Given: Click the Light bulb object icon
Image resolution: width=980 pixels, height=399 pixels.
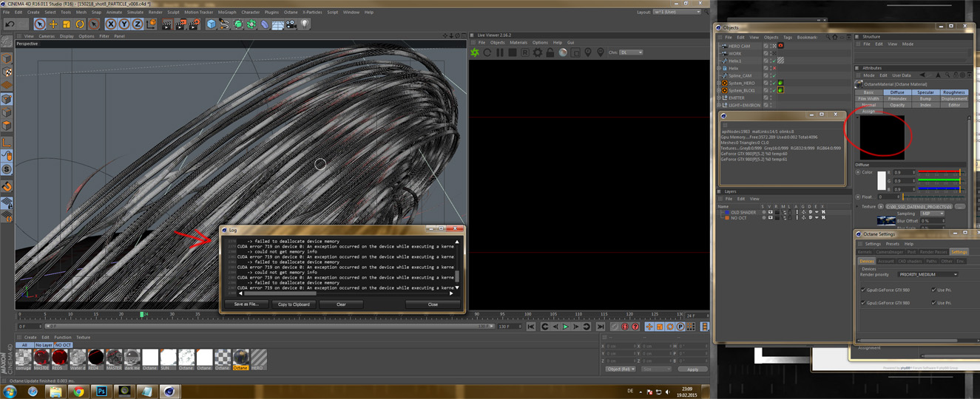Looking at the screenshot, I should (305, 24).
